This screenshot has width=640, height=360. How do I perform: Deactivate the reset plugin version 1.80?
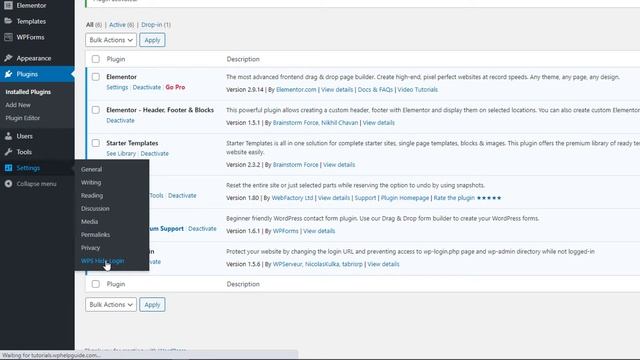[x=182, y=196]
